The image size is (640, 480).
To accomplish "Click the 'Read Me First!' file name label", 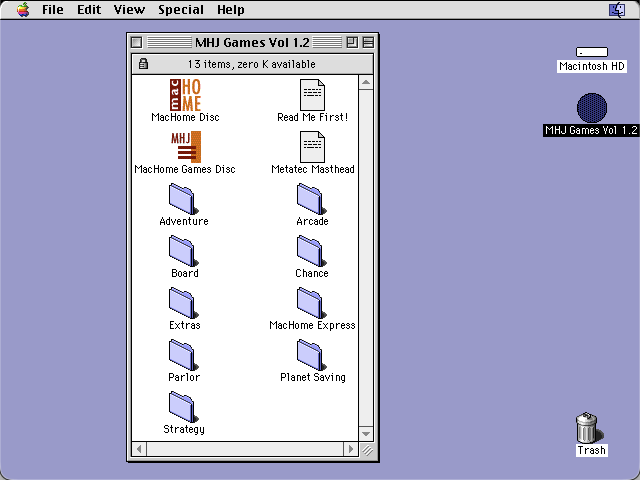I will [313, 117].
